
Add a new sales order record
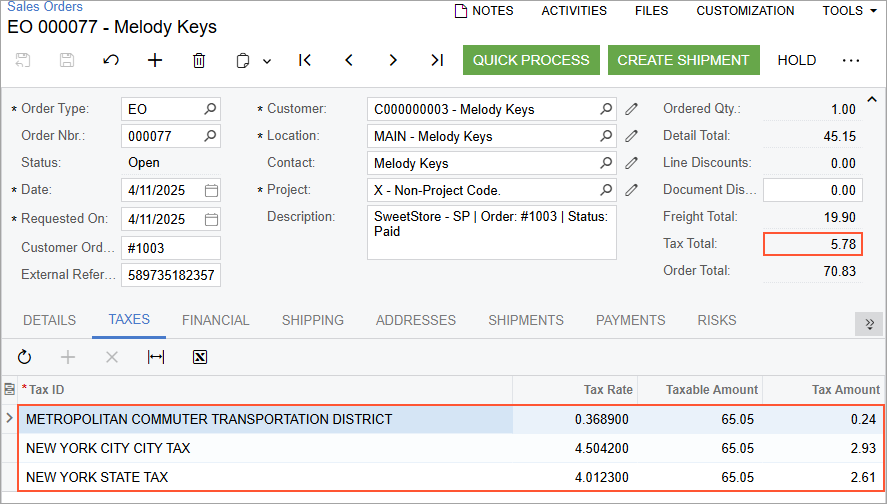pyautogui.click(x=155, y=60)
